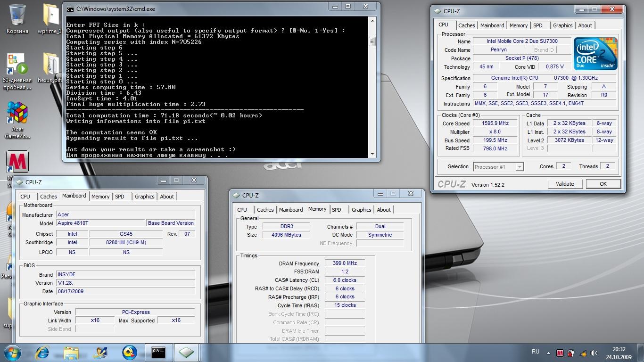Switch to the cmd.exe taskbar button

tap(158, 353)
